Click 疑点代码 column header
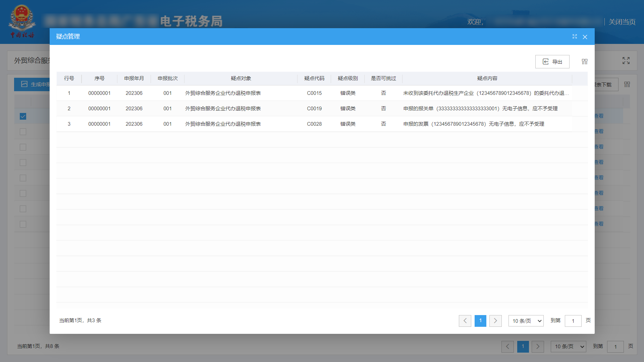 (314, 78)
